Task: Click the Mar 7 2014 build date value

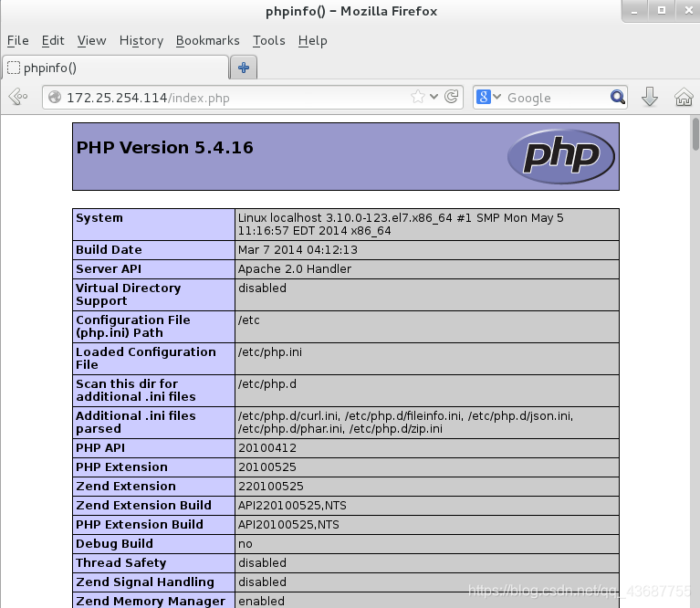Action: [x=298, y=249]
